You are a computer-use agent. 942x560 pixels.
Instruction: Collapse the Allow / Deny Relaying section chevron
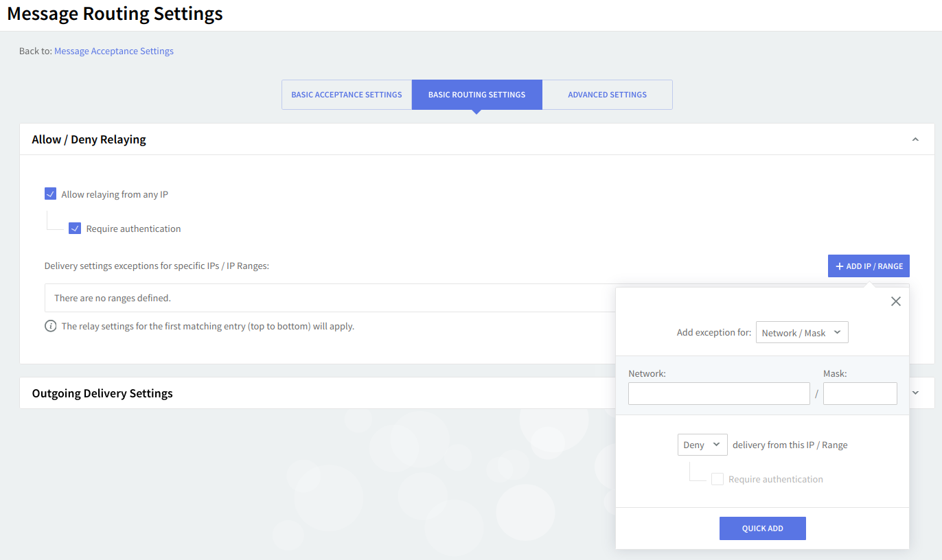click(x=915, y=139)
